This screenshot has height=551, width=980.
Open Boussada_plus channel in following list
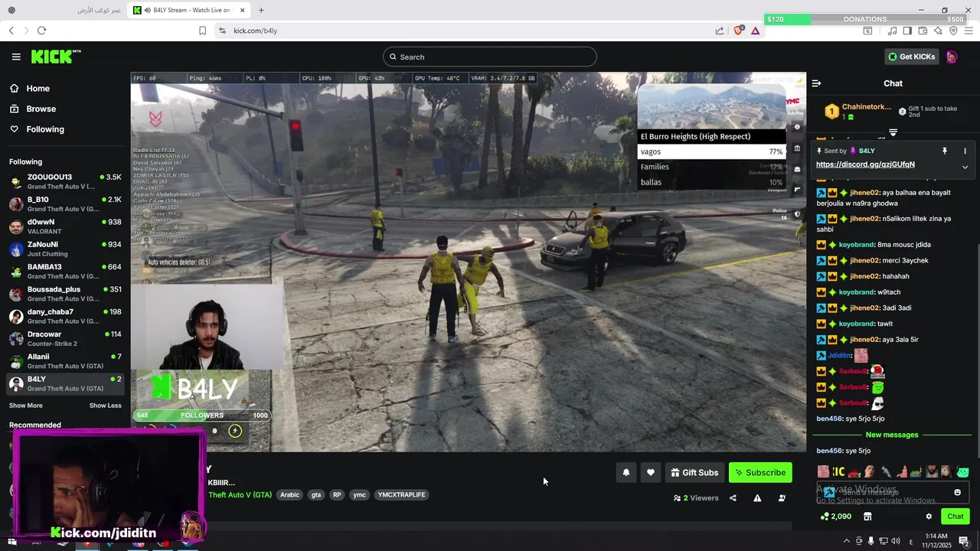coord(65,294)
